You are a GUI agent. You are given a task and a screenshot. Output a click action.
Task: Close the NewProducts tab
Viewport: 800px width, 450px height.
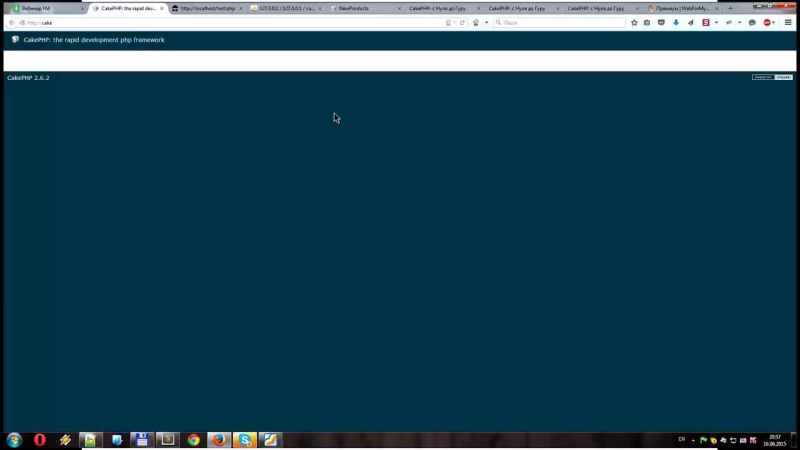[x=399, y=9]
